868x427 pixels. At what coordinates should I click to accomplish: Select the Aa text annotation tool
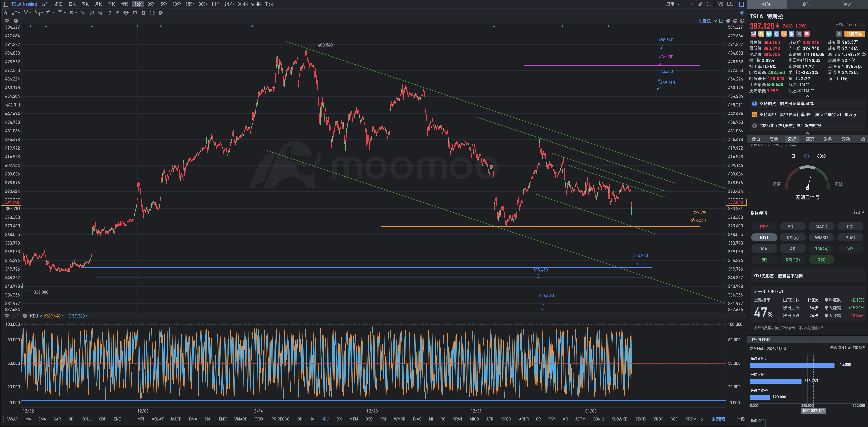coord(83,13)
